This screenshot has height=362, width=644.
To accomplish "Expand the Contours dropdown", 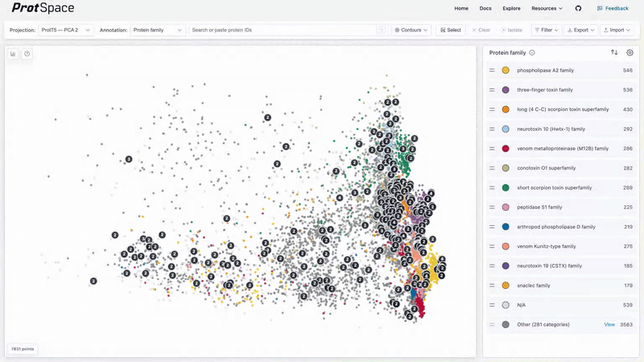I will (x=411, y=30).
